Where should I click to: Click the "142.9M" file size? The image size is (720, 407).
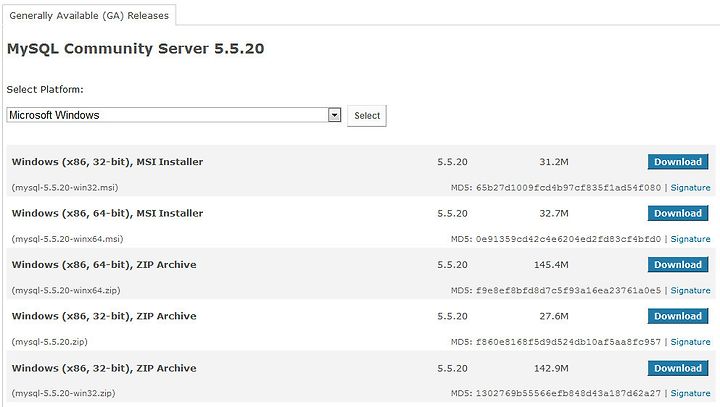[551, 368]
